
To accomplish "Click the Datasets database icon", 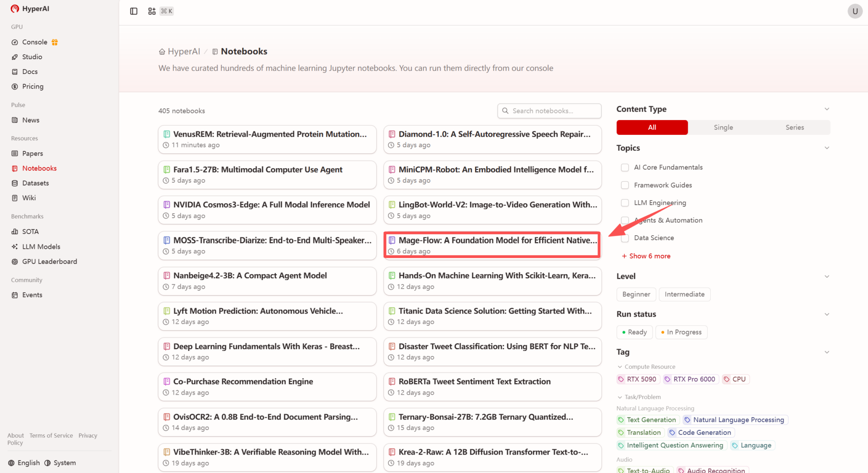I will point(14,183).
